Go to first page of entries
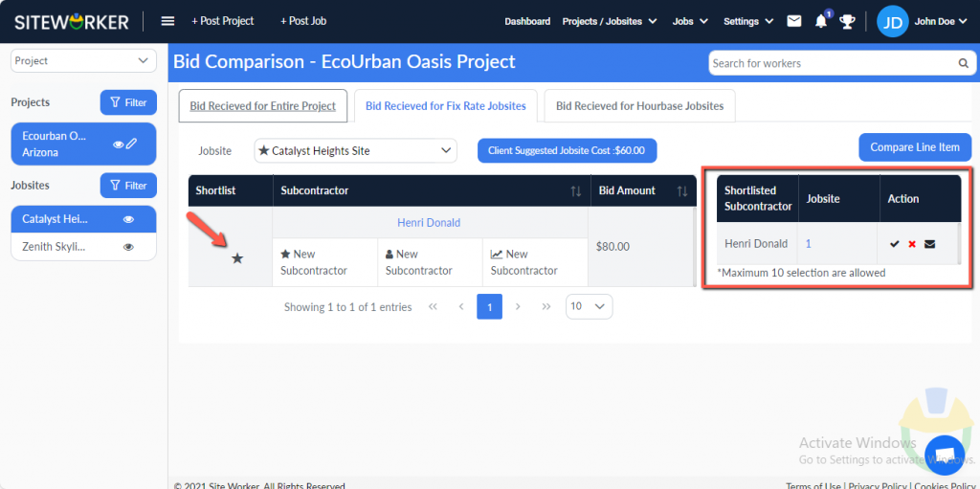 tap(433, 307)
